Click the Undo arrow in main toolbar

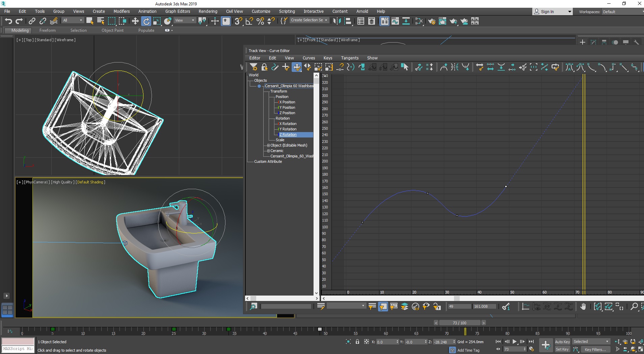(x=8, y=21)
